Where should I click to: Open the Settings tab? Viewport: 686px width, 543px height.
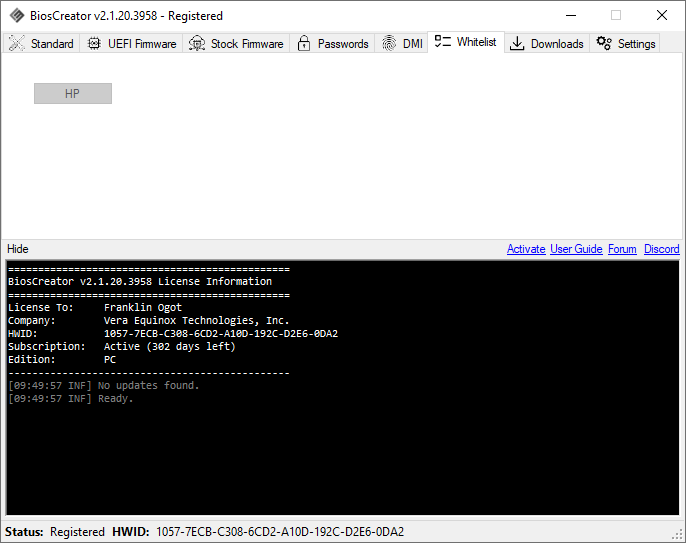point(625,43)
